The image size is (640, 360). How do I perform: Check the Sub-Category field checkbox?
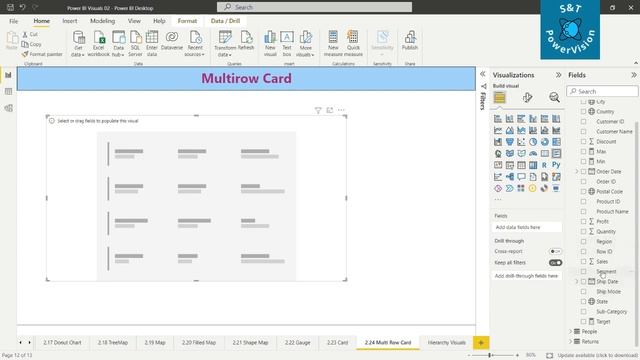(583, 311)
